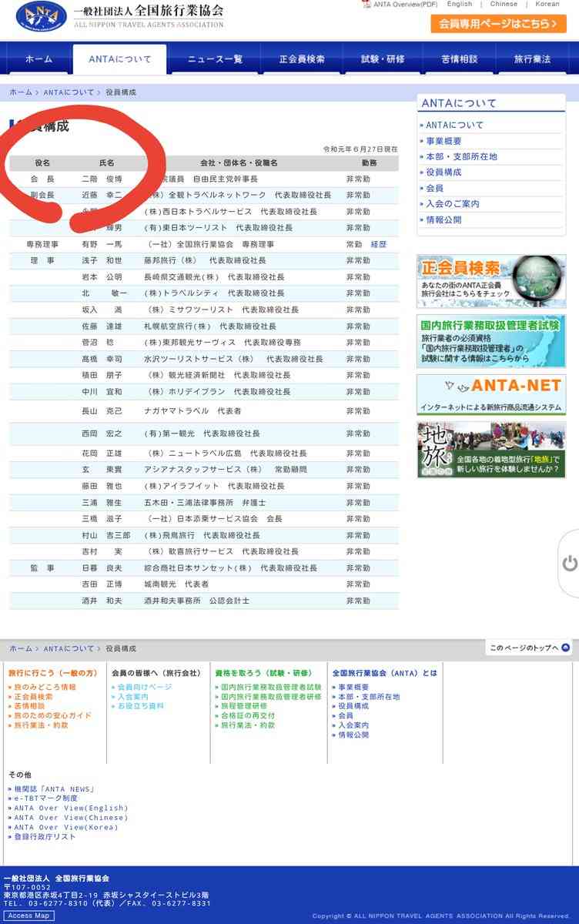Open 情報公開 footer link
The height and width of the screenshot is (924, 579).
point(353,735)
